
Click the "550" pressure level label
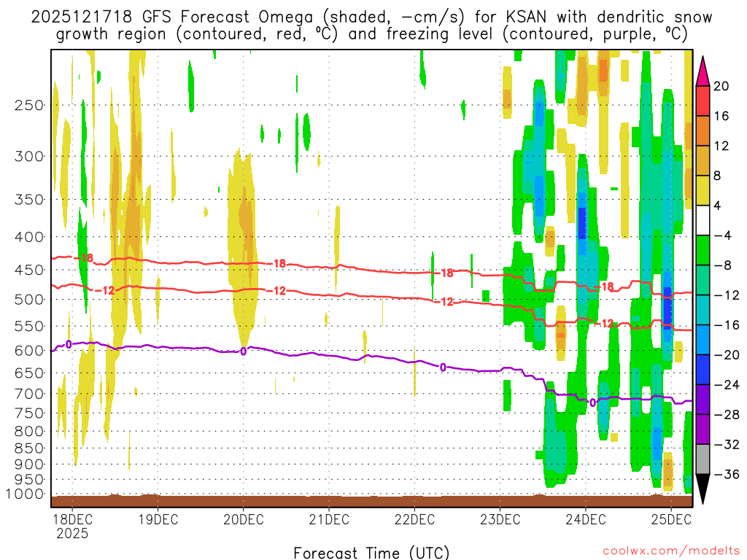29,326
